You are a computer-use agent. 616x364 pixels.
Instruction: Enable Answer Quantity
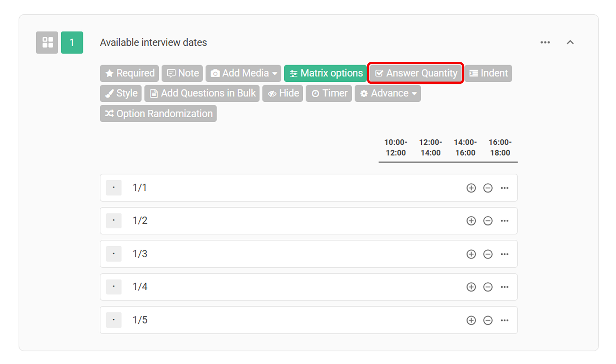(x=415, y=73)
